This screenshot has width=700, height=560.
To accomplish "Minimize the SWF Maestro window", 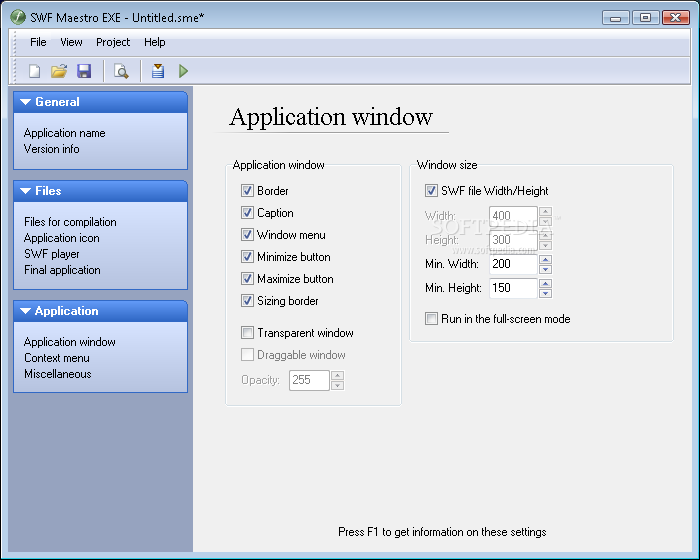I will (x=616, y=18).
